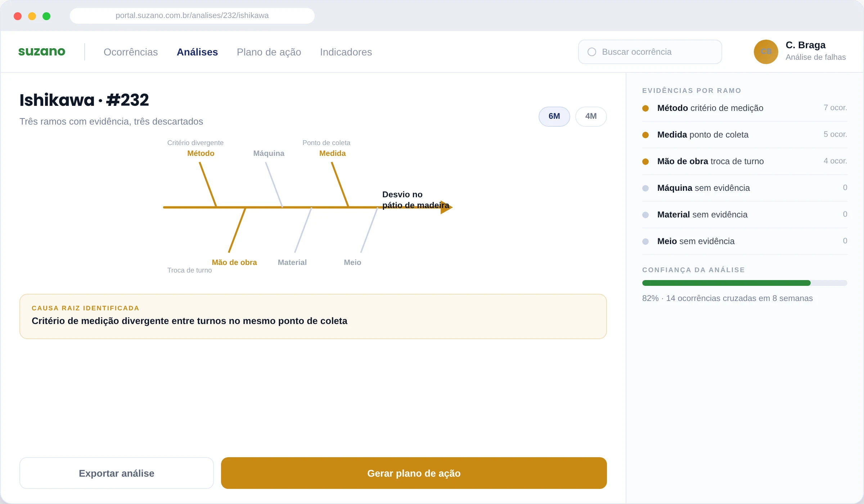Switch to the Indicadores tab

pyautogui.click(x=346, y=52)
